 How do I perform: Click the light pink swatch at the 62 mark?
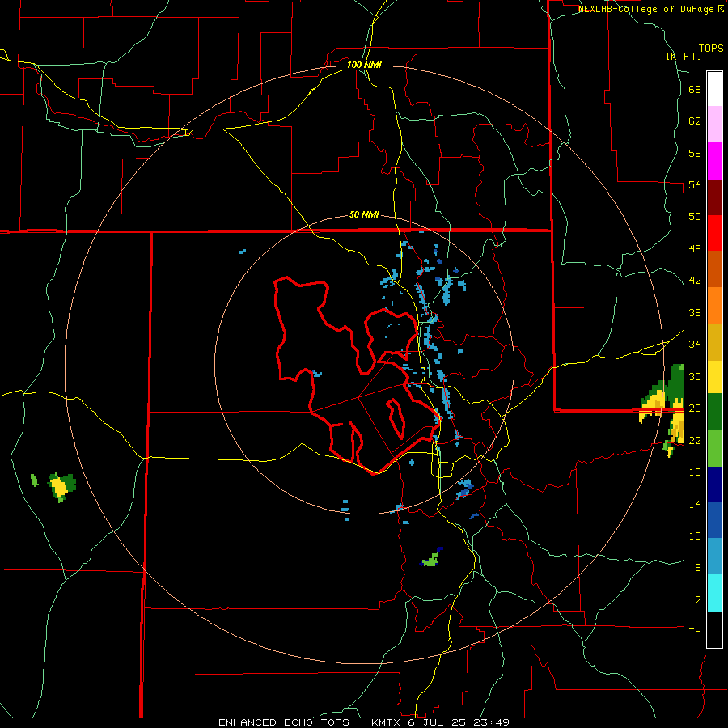pos(714,124)
